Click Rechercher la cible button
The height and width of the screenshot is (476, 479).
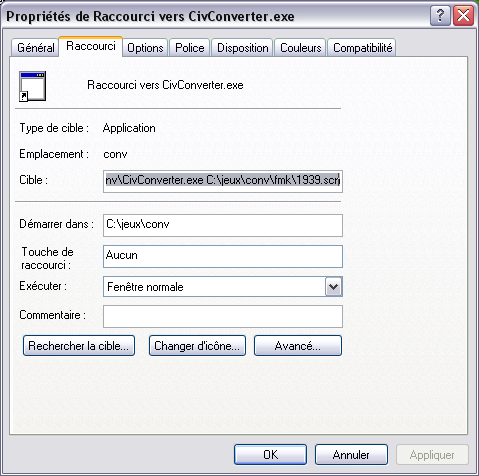[79, 346]
